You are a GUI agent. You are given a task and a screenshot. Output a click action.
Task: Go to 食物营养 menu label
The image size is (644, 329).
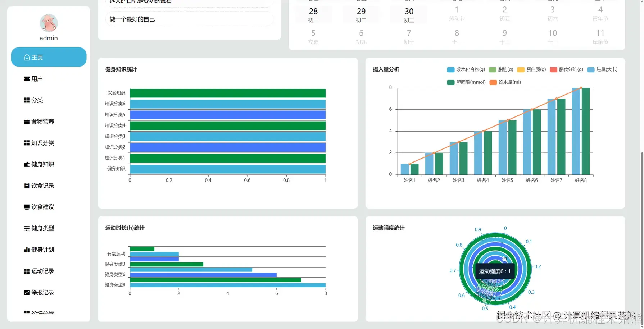point(43,122)
